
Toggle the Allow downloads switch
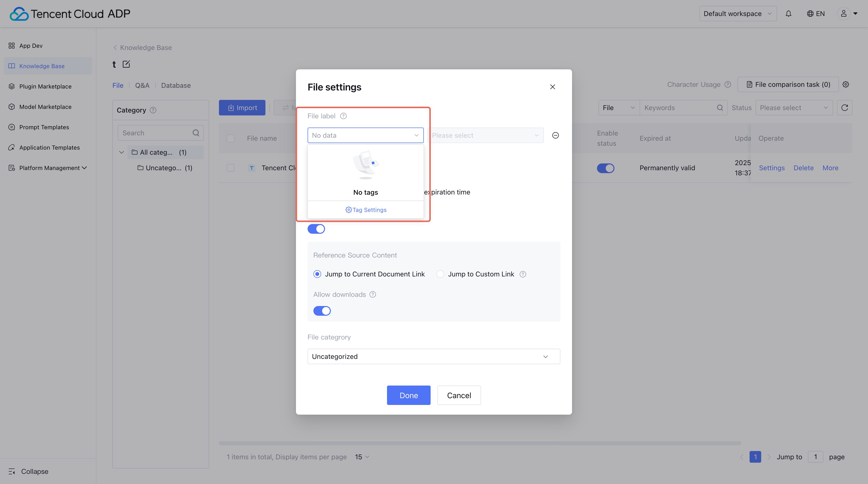(322, 311)
